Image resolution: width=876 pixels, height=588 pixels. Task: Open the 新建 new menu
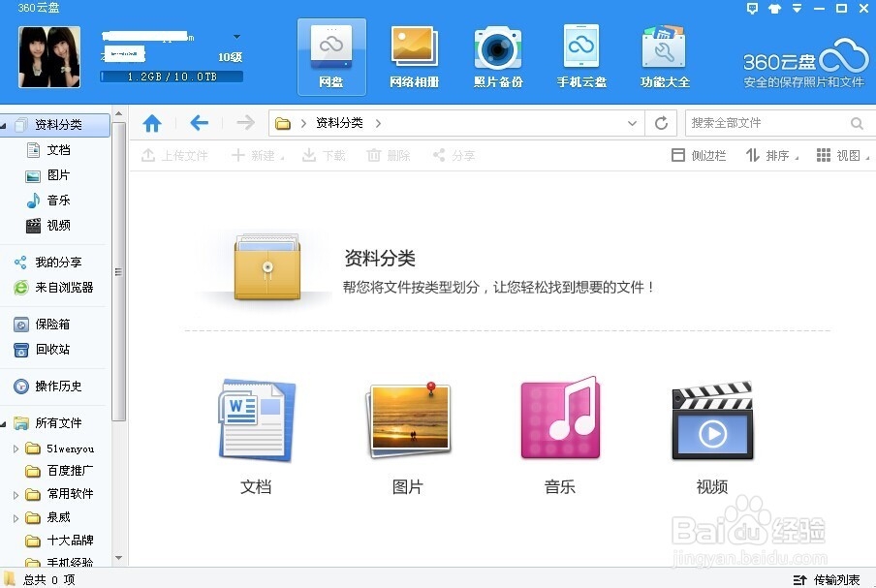tap(258, 155)
